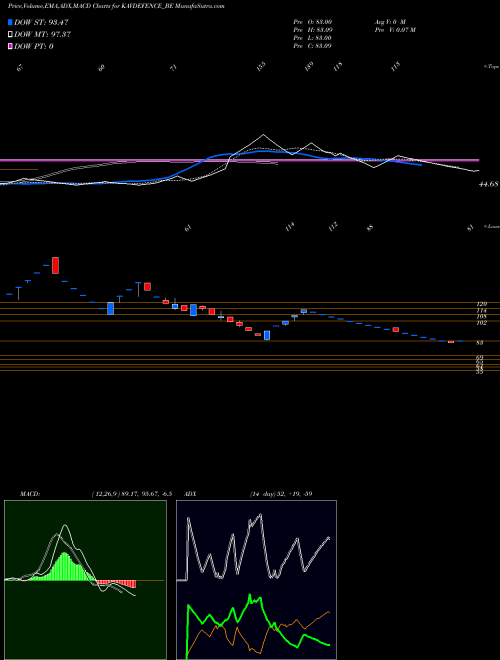
Task: Click the tall red candle at the price peak
Action: click(55, 265)
